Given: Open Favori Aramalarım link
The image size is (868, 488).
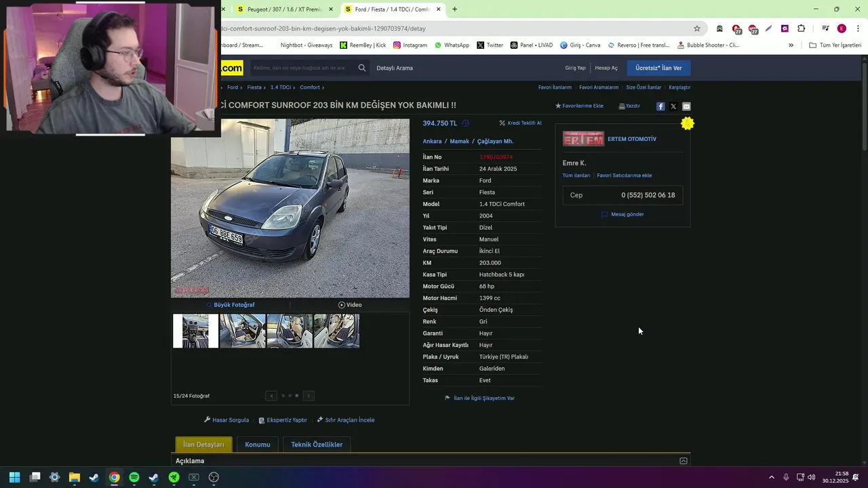Looking at the screenshot, I should click(x=599, y=87).
